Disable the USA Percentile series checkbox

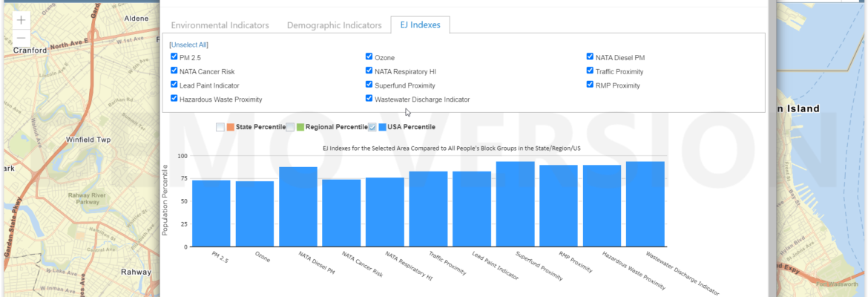click(x=372, y=127)
